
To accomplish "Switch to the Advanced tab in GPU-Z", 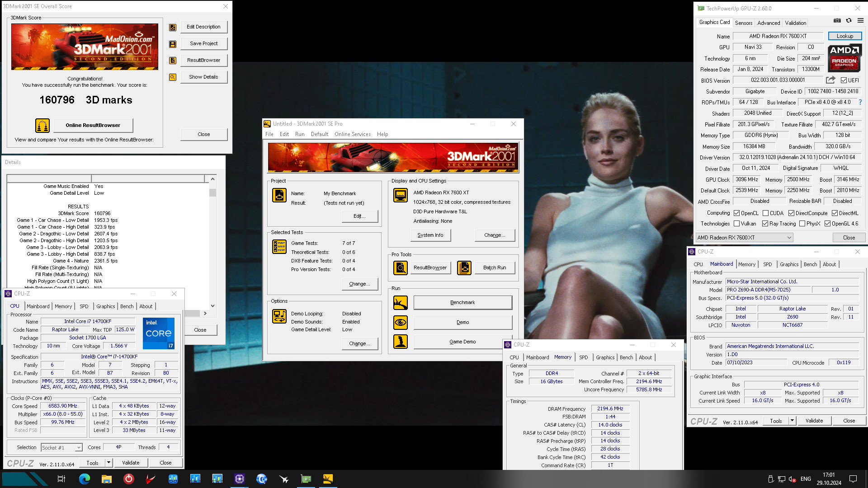I will [x=769, y=23].
